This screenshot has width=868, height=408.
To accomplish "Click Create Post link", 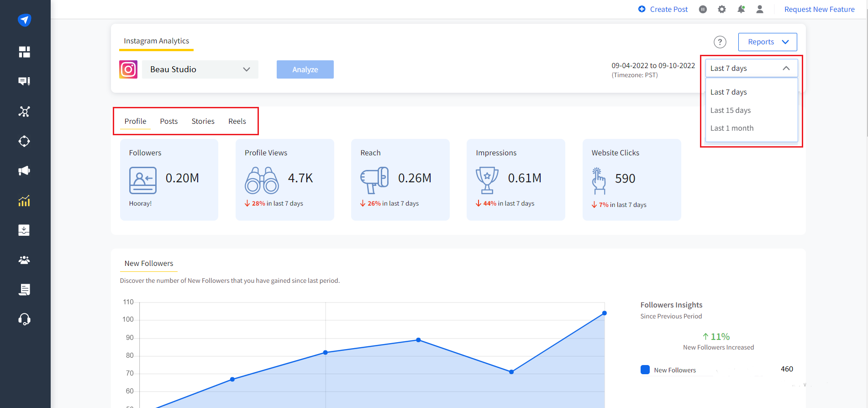I will (x=668, y=9).
